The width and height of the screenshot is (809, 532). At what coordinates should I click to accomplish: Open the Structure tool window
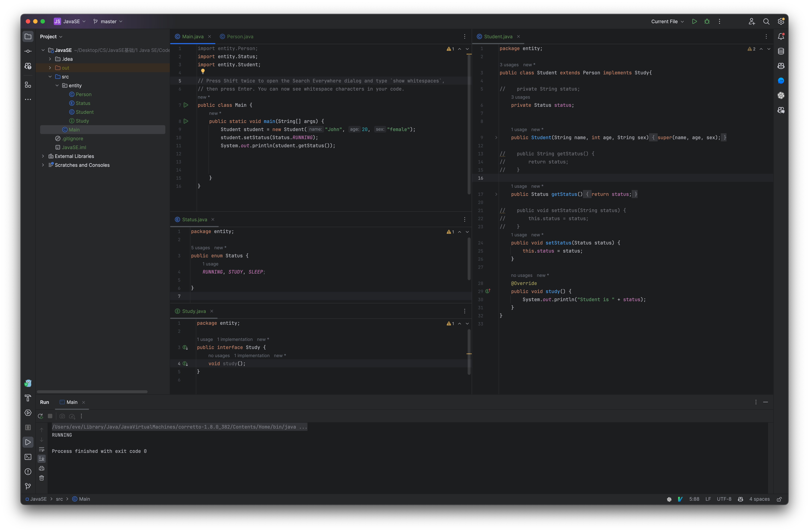click(28, 85)
